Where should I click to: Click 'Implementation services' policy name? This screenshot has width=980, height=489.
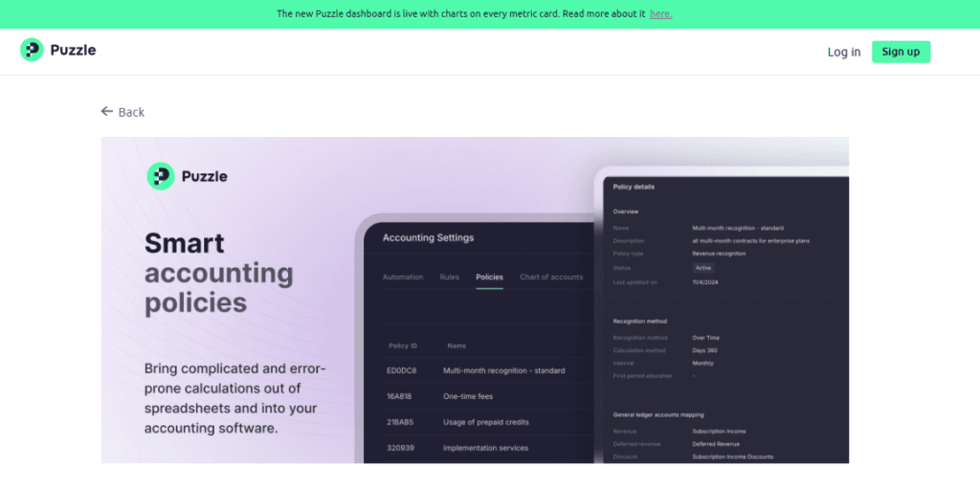coord(485,448)
